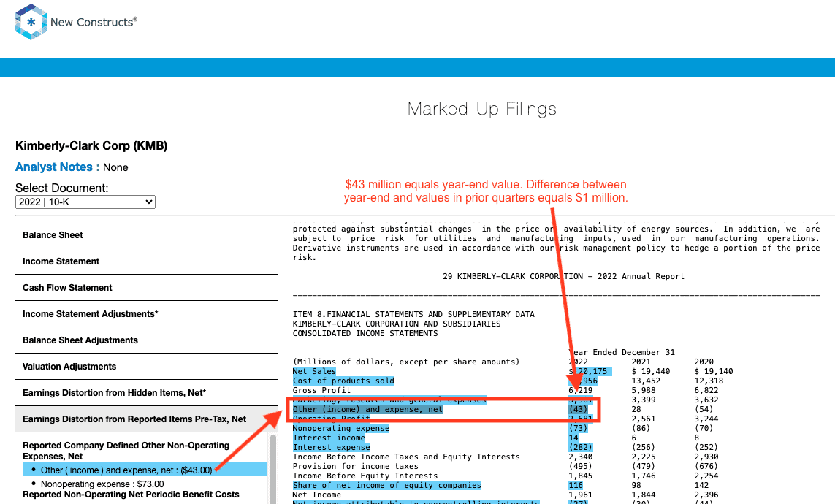Select Income Statement Adjustments* in the sidebar
This screenshot has width=835, height=504.
coord(146,314)
